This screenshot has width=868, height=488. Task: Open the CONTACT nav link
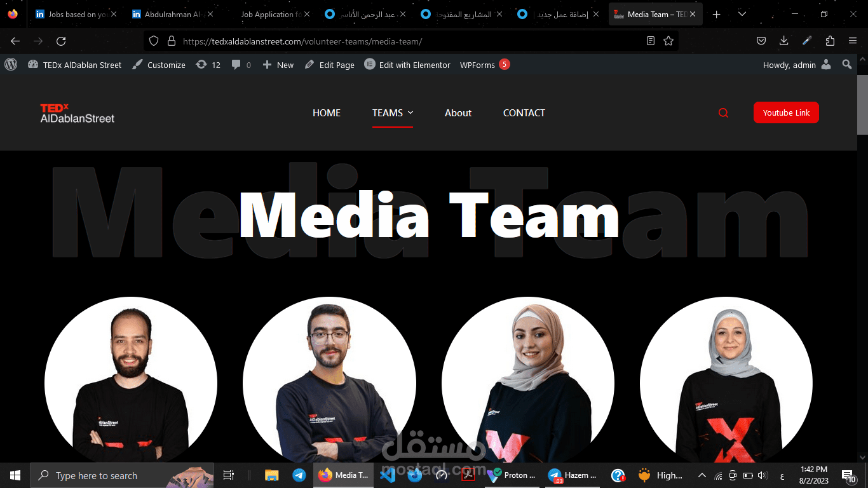[x=524, y=113]
